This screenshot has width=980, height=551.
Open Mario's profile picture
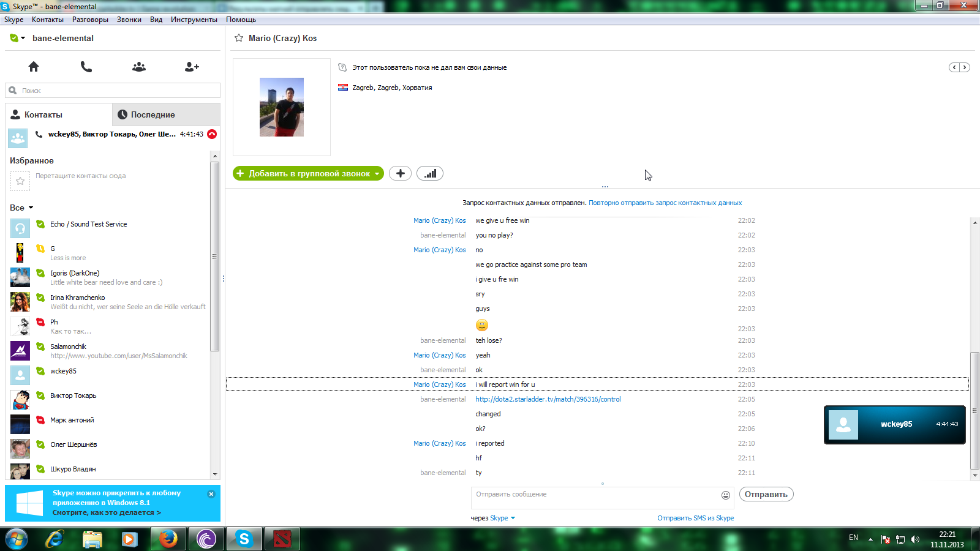(282, 107)
